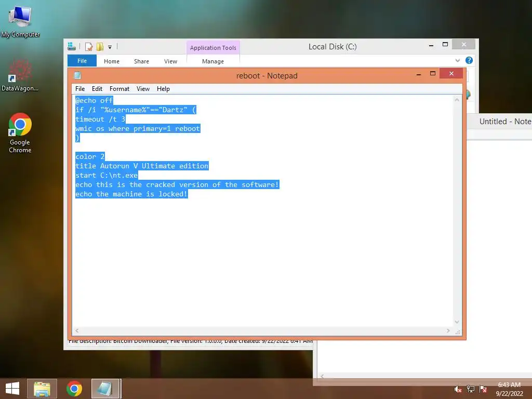Open Notepad's Format menu

pos(119,88)
